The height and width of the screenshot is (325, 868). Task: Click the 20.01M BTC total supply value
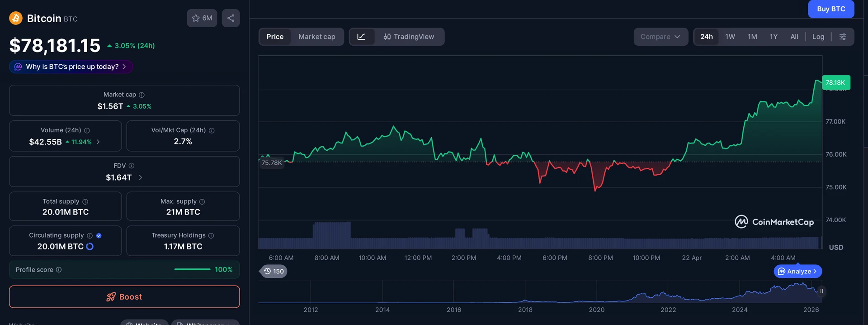click(x=66, y=212)
